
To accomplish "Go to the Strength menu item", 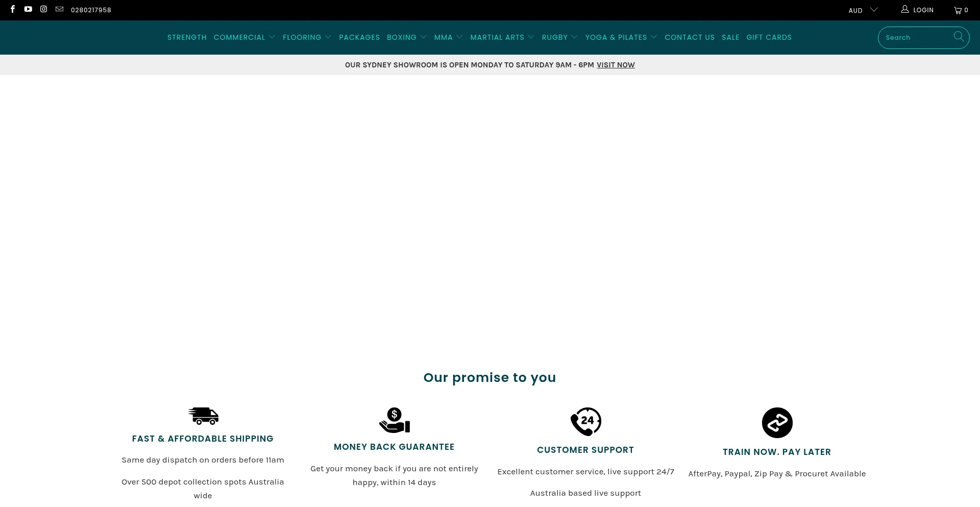I will (187, 37).
